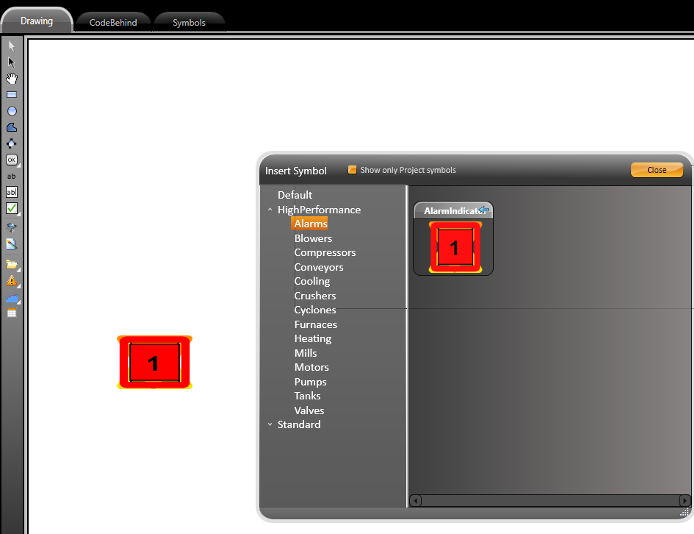The height and width of the screenshot is (534, 694).
Task: Select the hand pan tool
Action: [x=12, y=78]
